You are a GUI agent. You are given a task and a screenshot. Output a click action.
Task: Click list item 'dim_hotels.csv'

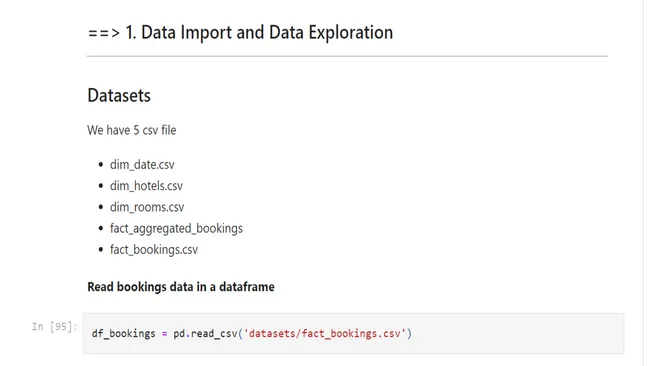[x=146, y=186]
